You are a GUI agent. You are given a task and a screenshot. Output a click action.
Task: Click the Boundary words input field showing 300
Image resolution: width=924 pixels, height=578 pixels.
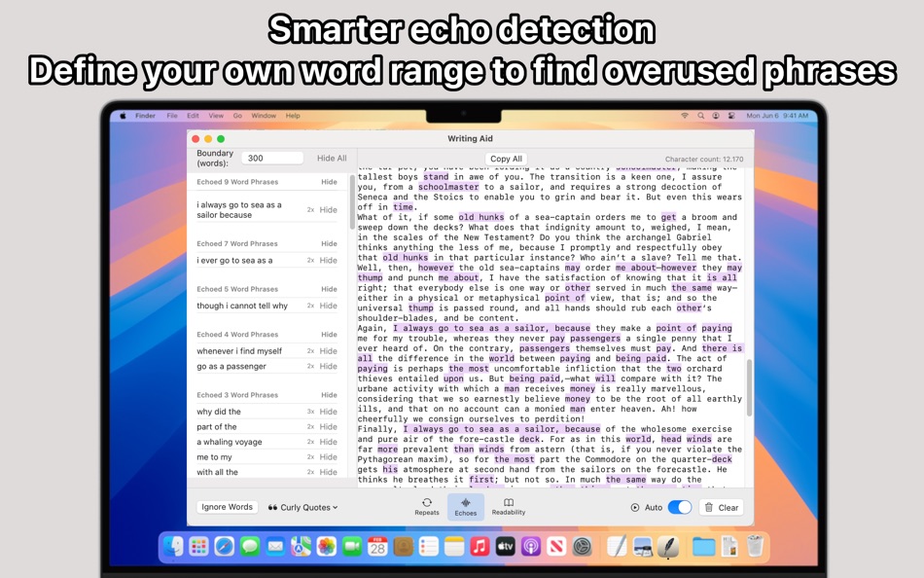(272, 158)
